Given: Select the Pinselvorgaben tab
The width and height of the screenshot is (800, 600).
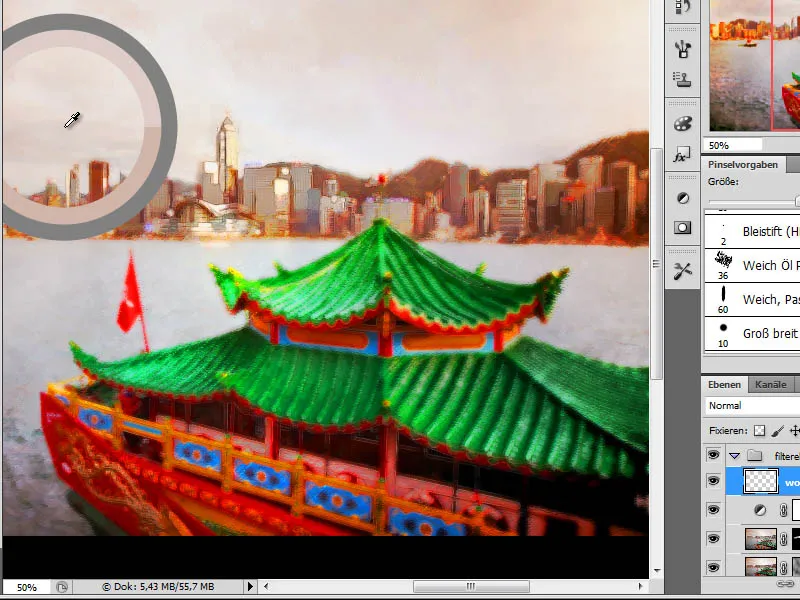Looking at the screenshot, I should [743, 165].
